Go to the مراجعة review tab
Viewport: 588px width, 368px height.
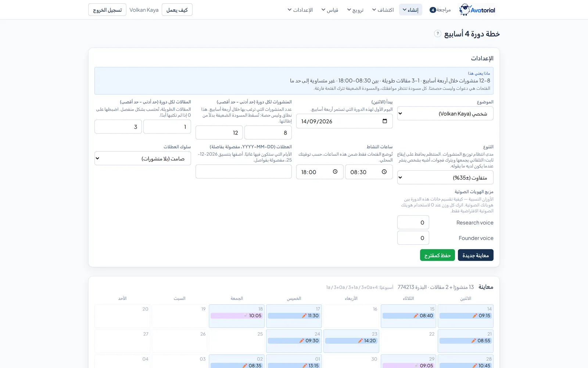[440, 10]
